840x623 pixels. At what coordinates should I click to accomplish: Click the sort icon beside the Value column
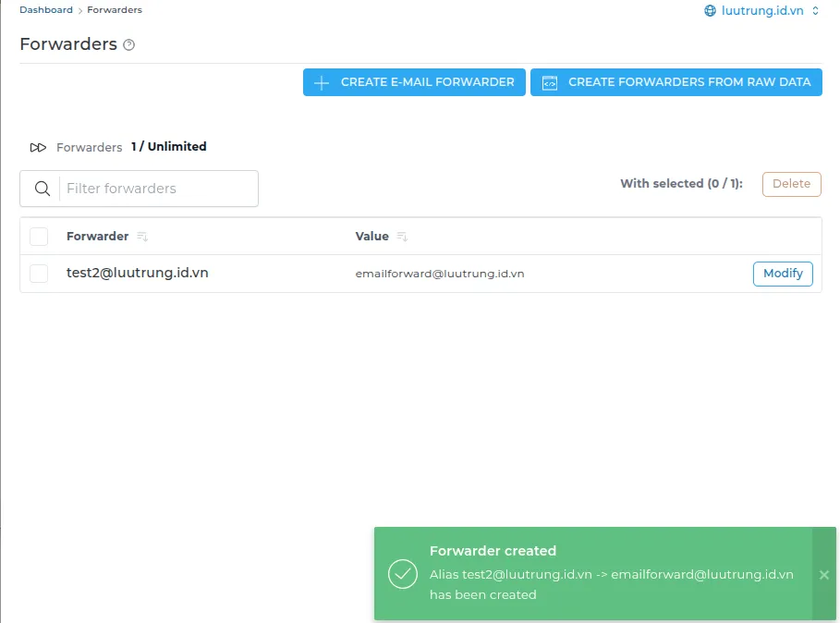[404, 237]
